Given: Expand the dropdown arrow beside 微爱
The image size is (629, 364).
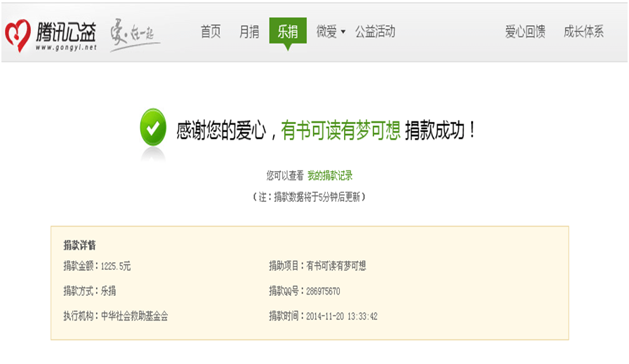Looking at the screenshot, I should pos(343,33).
